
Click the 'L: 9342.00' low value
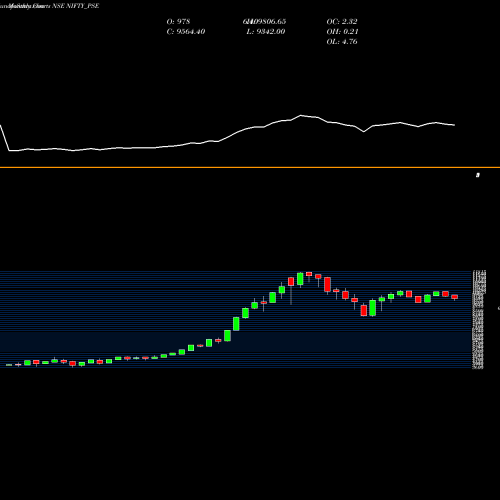click(x=266, y=31)
